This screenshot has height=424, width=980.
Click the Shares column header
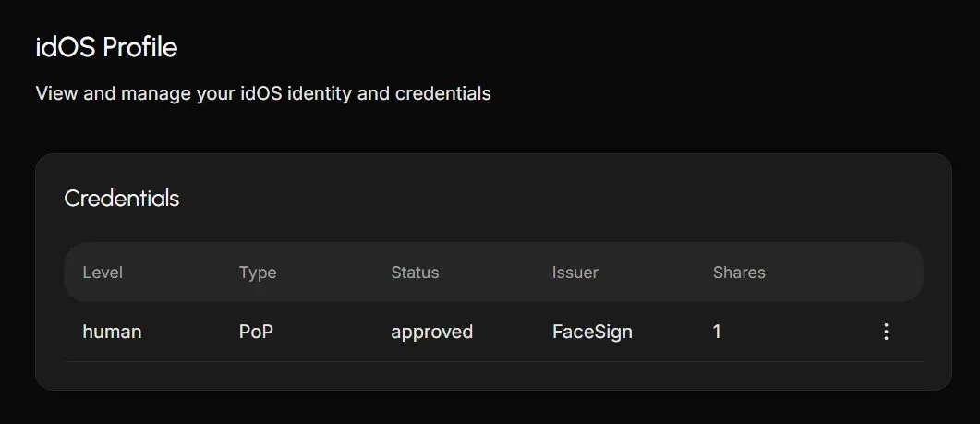pos(739,273)
